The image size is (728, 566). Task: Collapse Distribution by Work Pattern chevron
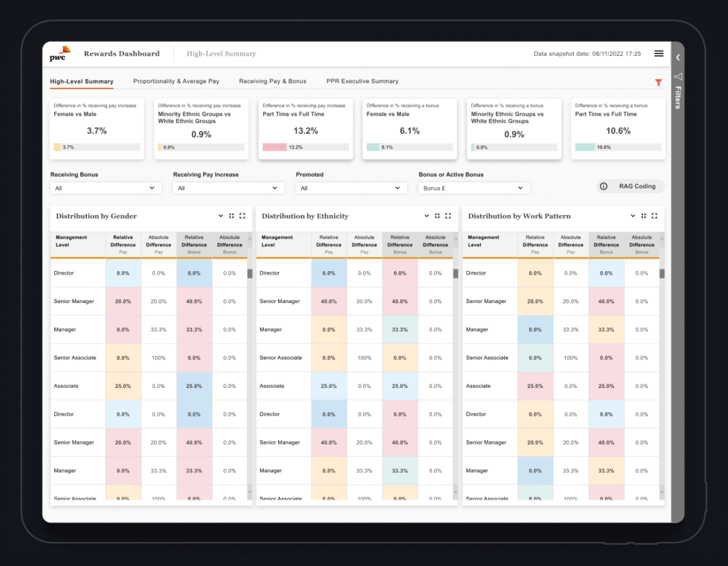click(633, 216)
